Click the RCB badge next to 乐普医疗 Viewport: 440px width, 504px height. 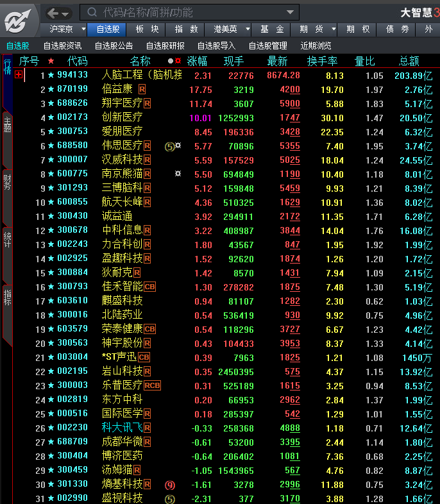coord(153,385)
